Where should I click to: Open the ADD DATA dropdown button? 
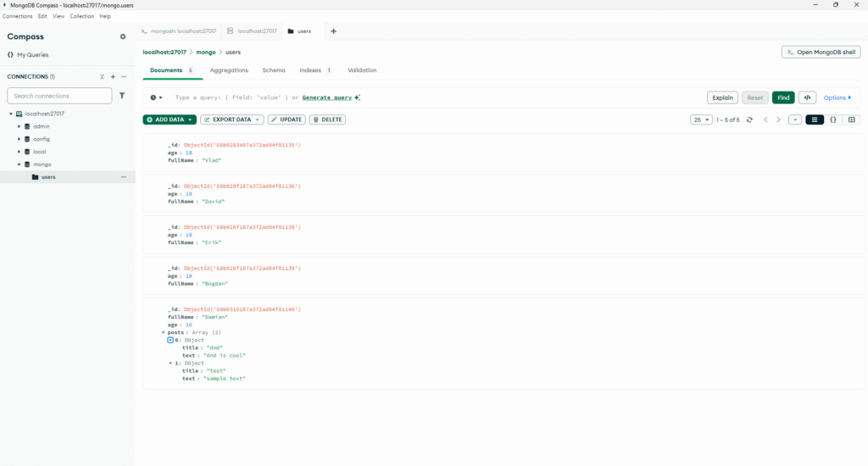pos(170,119)
